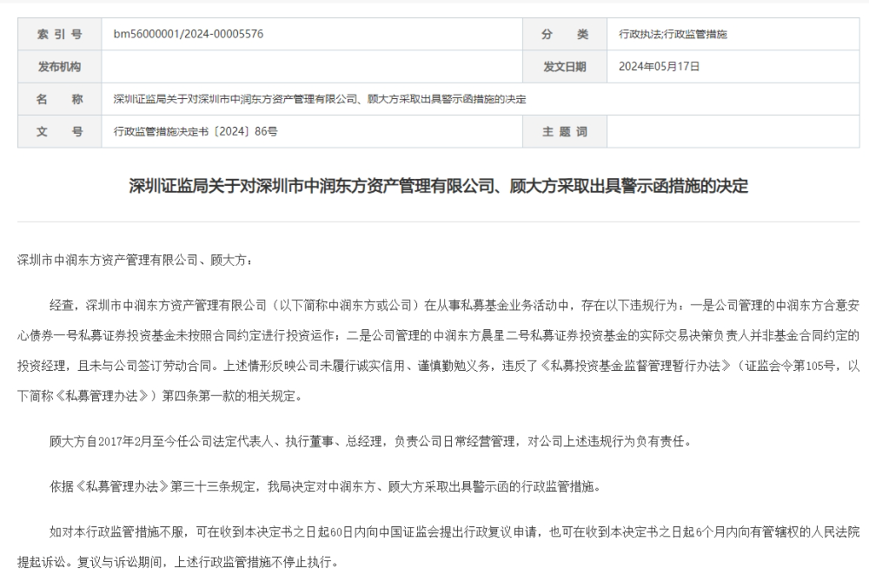
Task: Click line starting 心债券一号私募证券投资基金
Action: pyautogui.click(x=438, y=335)
